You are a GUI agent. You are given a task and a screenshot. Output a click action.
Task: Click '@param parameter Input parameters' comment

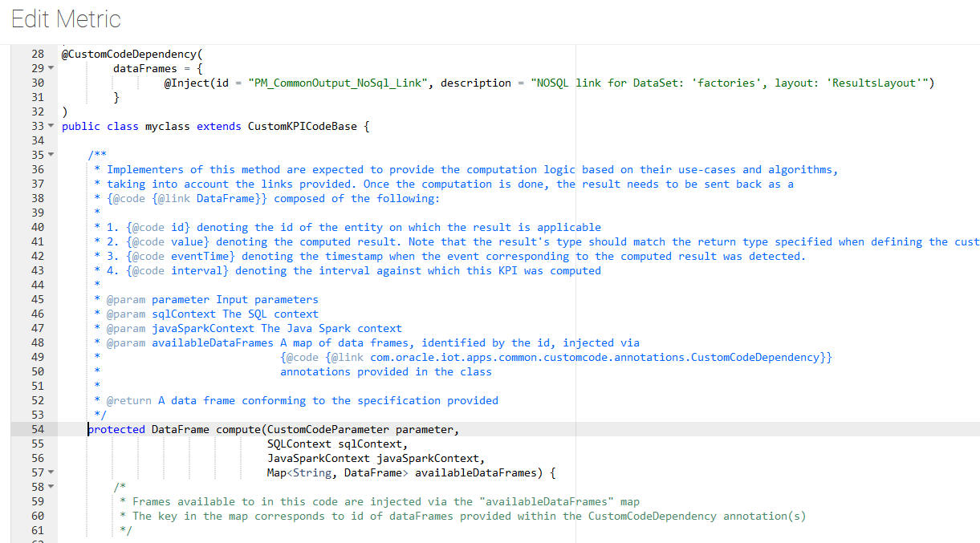[x=213, y=299]
